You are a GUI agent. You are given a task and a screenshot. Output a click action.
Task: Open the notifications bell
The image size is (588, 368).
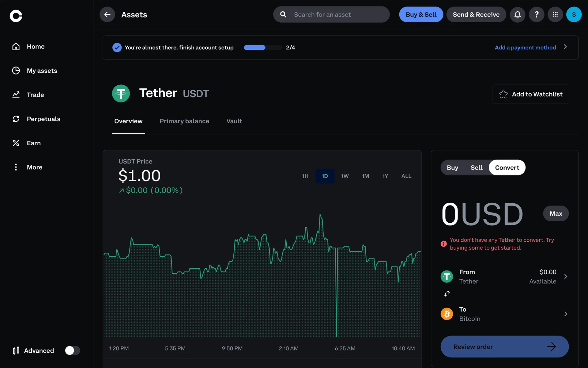coord(517,14)
